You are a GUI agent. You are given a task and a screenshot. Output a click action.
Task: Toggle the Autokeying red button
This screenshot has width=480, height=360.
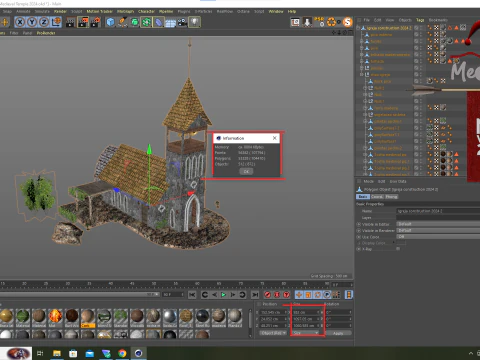point(277,295)
